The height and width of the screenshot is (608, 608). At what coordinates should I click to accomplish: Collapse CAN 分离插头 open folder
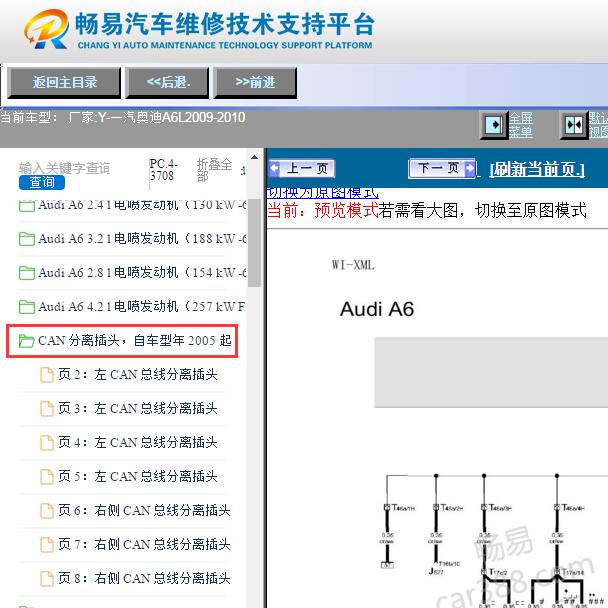click(x=125, y=341)
